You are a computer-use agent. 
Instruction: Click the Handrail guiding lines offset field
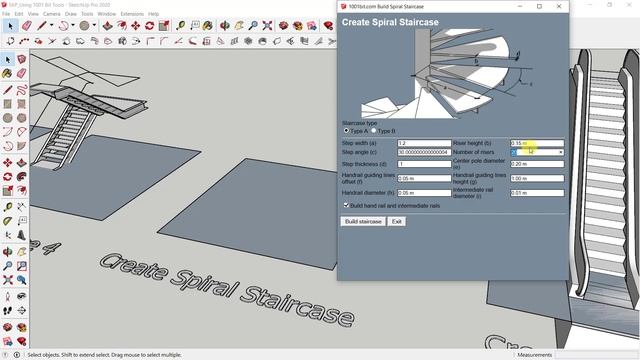click(x=424, y=178)
